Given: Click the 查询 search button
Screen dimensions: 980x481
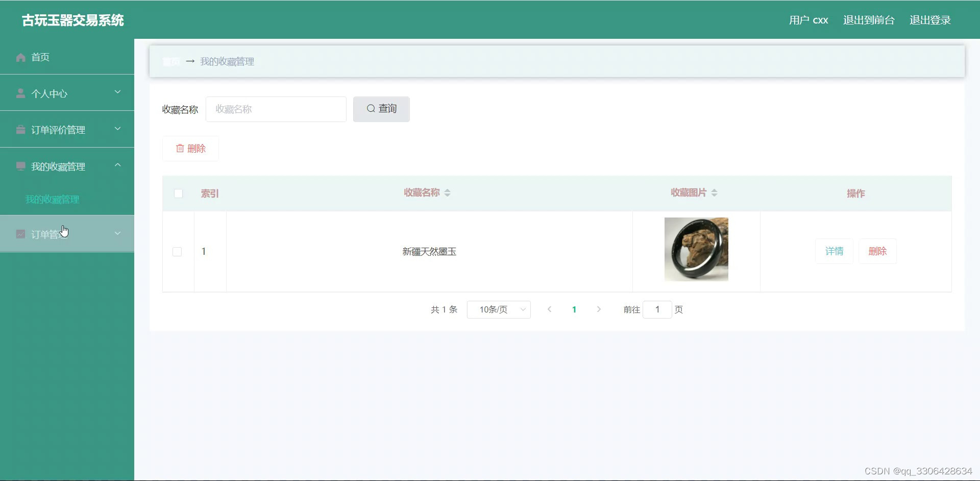Looking at the screenshot, I should (381, 109).
